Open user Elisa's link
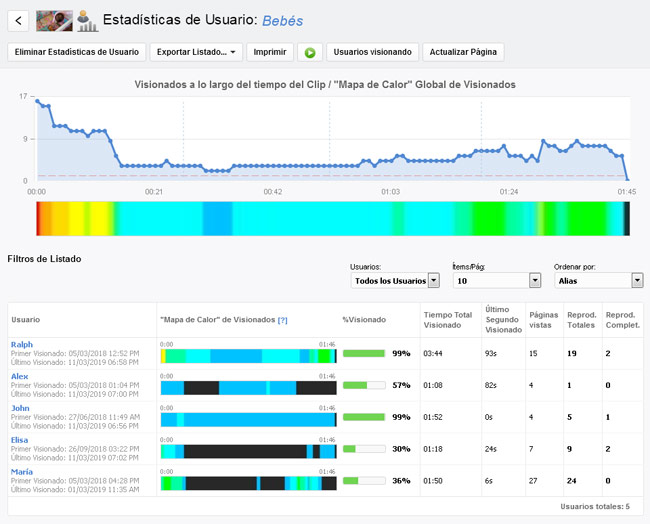Screen dimensions: 650x524 [19, 440]
